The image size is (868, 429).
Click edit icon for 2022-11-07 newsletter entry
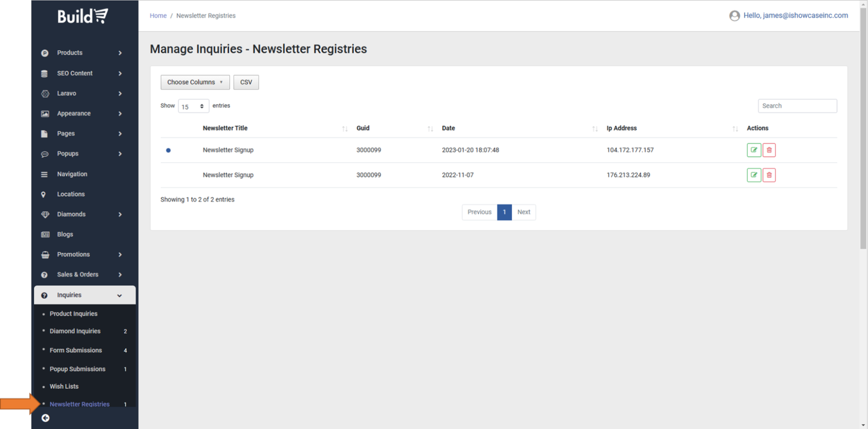pos(754,175)
